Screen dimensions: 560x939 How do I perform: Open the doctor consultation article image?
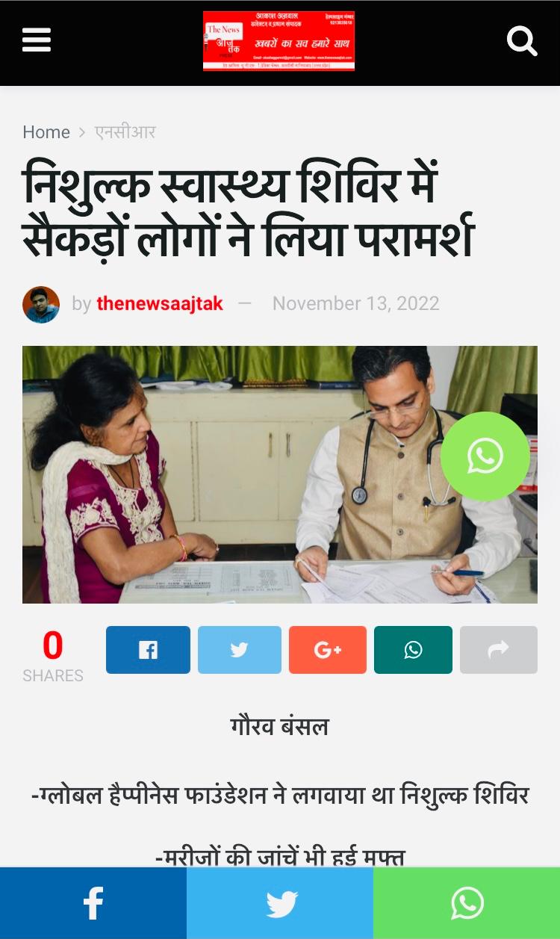point(280,474)
